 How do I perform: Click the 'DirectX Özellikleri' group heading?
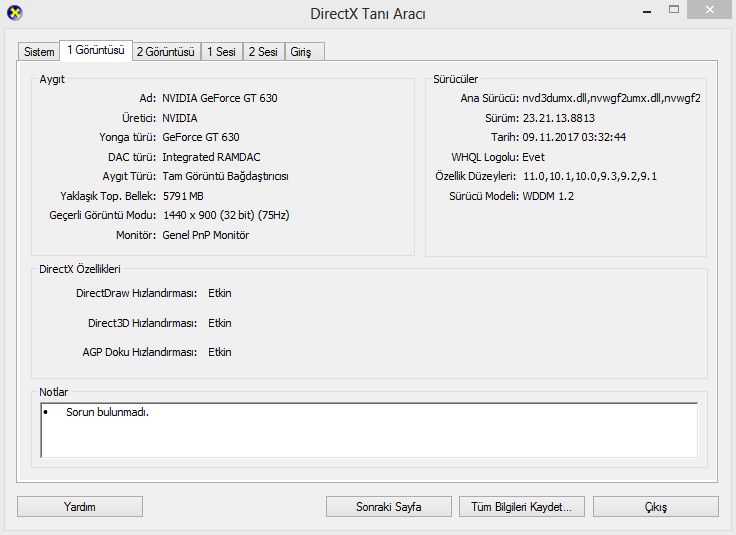coord(80,269)
